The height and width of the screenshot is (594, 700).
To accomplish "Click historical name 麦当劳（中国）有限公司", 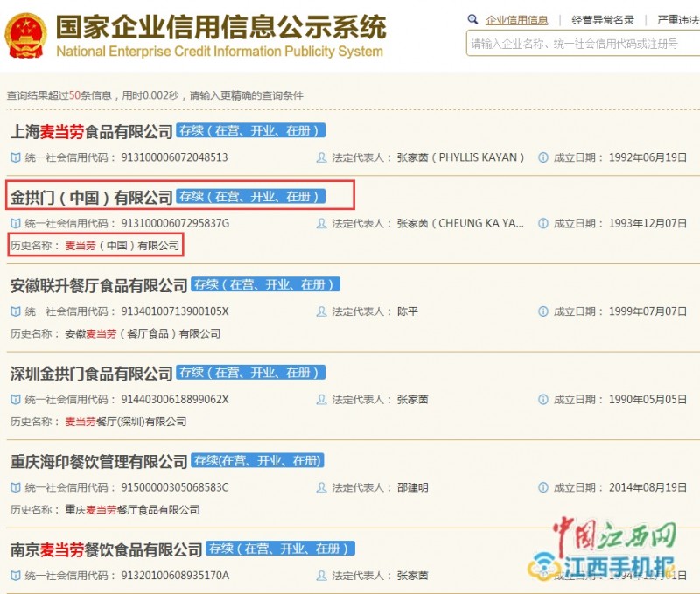I will tap(122, 246).
